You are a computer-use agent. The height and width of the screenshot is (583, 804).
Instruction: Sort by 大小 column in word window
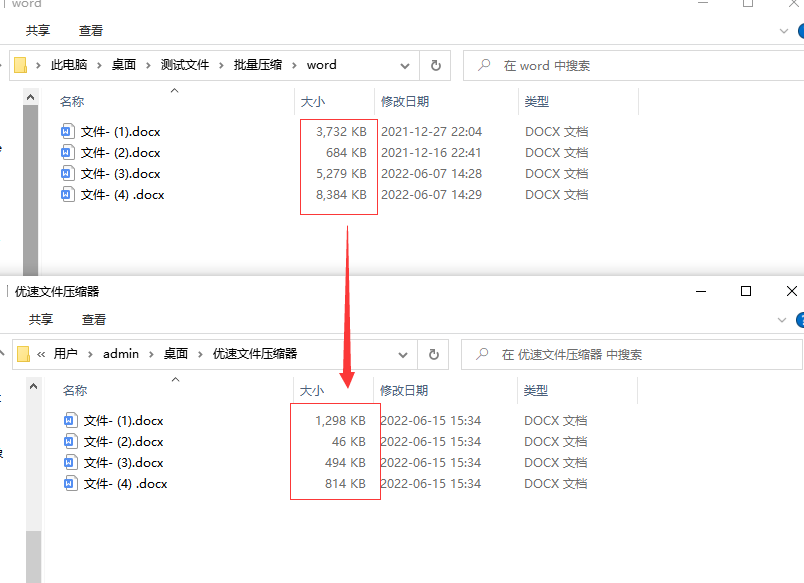[x=313, y=102]
